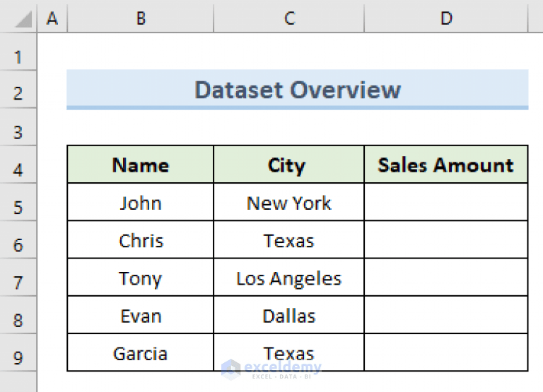Select the cell containing Tony
The height and width of the screenshot is (392, 543).
(141, 278)
